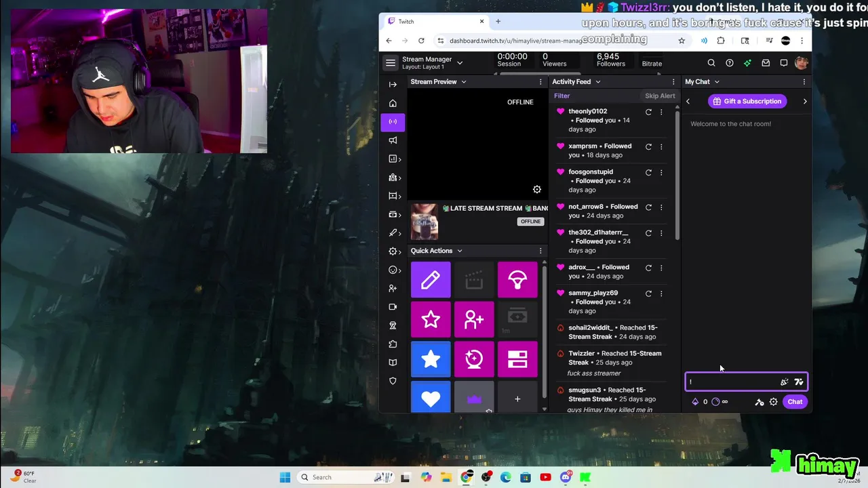868x488 pixels.
Task: Open the Creator Camp book icon
Action: coord(393,363)
